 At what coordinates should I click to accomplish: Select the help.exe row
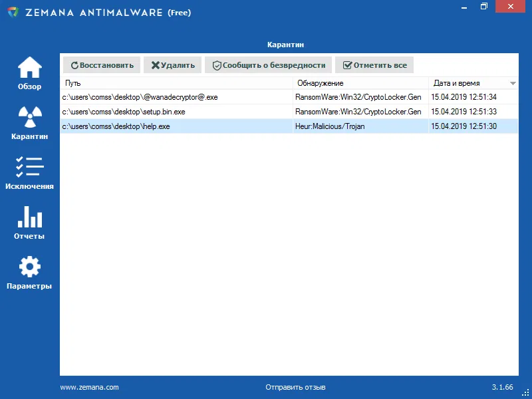pyautogui.click(x=289, y=126)
